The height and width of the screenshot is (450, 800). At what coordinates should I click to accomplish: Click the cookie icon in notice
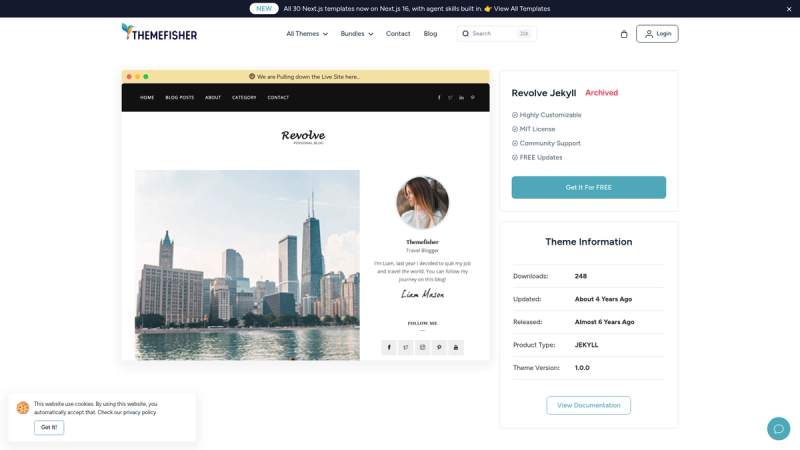click(22, 408)
